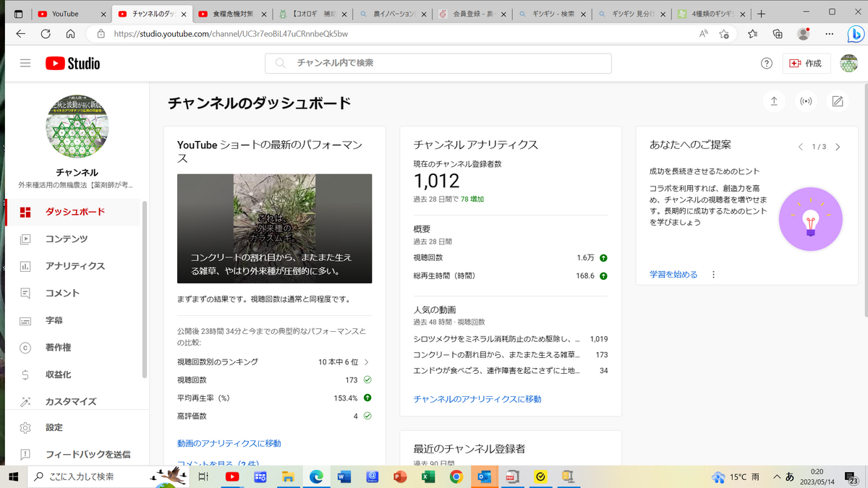Click the browser back arrow
The height and width of the screenshot is (488, 868).
[x=20, y=33]
